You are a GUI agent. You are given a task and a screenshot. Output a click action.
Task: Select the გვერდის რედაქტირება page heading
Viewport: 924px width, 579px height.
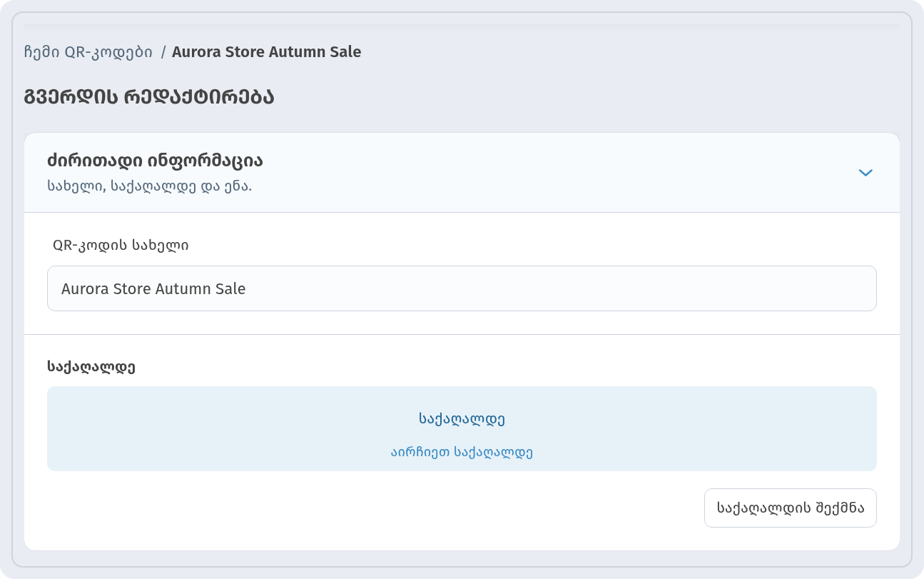149,97
